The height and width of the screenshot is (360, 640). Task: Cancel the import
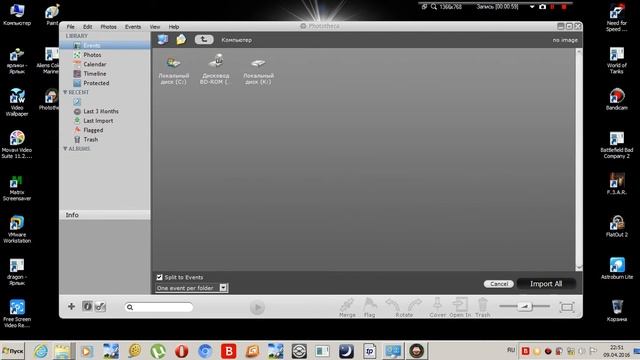499,284
